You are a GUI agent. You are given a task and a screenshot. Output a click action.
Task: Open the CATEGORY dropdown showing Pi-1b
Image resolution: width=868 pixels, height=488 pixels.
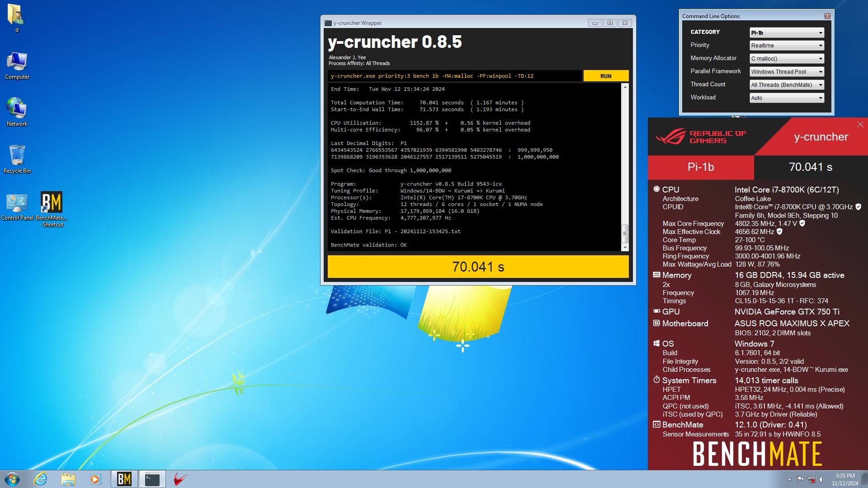pyautogui.click(x=787, y=33)
